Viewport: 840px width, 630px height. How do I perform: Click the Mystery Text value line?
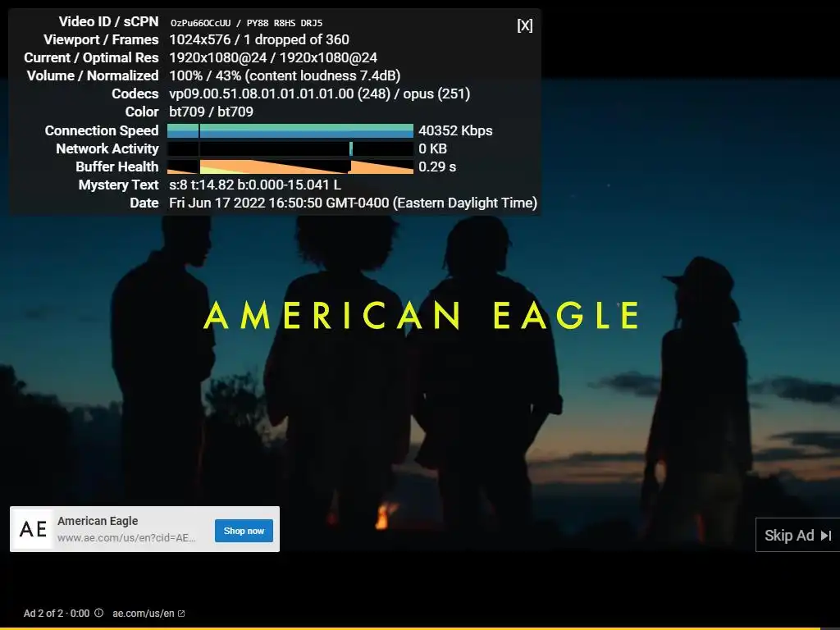(x=255, y=185)
